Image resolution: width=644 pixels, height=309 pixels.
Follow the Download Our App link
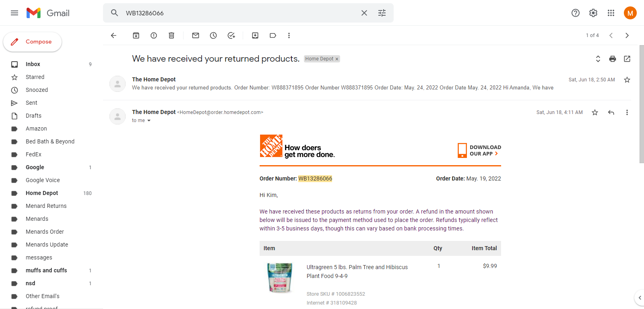click(479, 150)
